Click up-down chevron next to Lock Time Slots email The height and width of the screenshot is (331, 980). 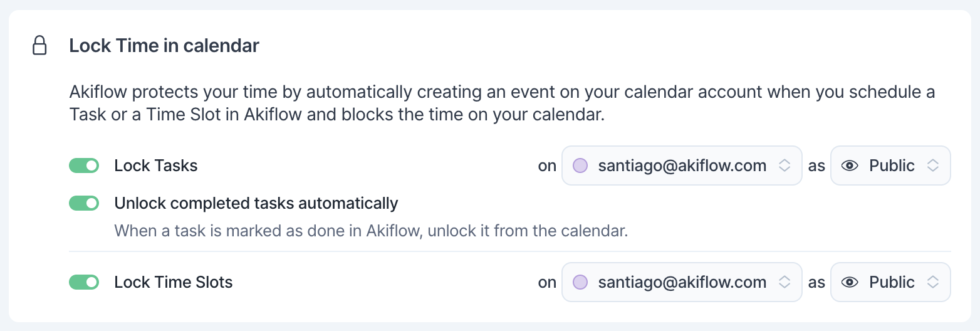(784, 282)
